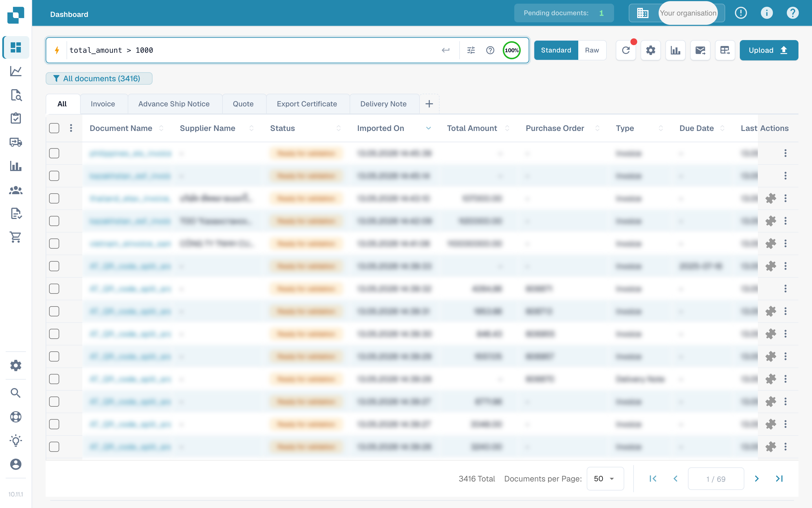
Task: Click the Upload button
Action: [x=769, y=50]
